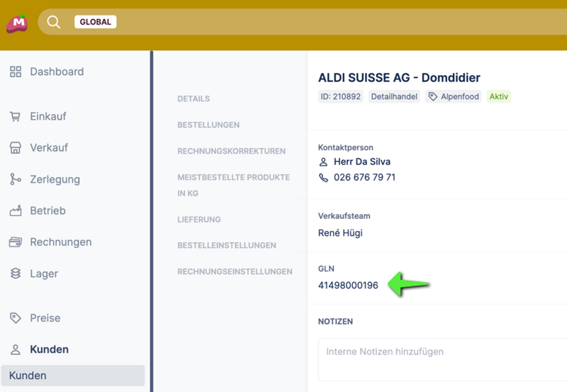Image resolution: width=567 pixels, height=392 pixels.
Task: Select the Rechnungseinstellungen section
Action: [235, 272]
